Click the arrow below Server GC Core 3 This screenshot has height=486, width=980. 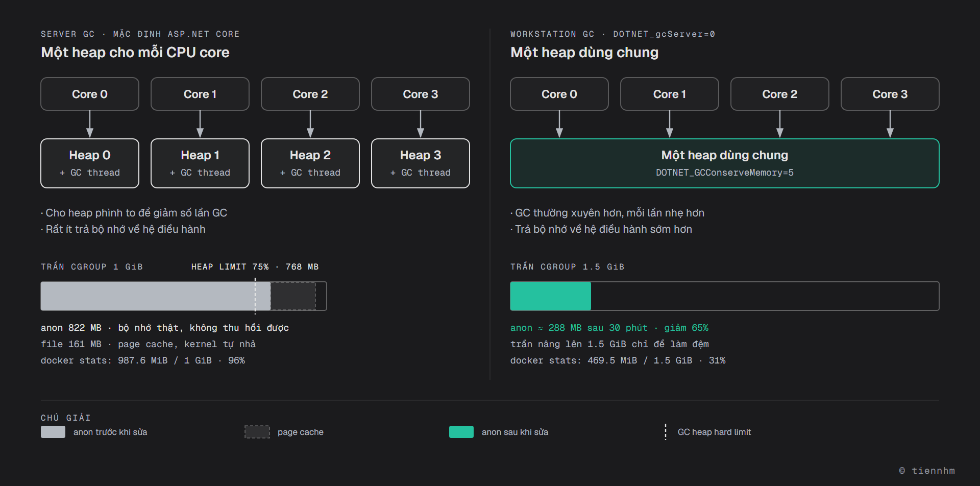[x=421, y=125]
